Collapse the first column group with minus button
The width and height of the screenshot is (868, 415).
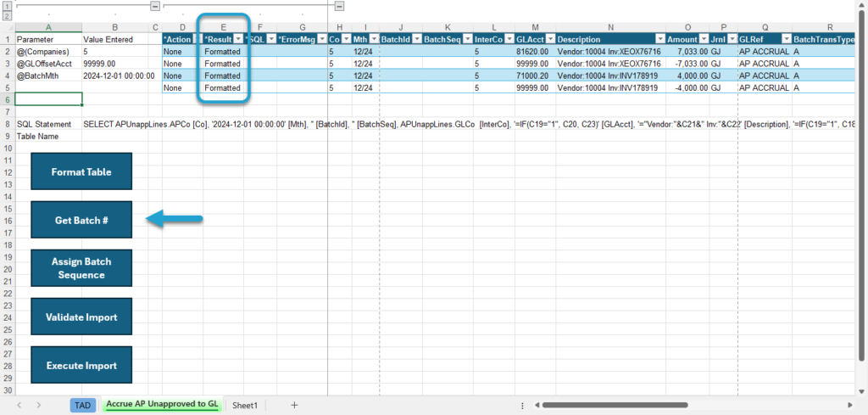(155, 6)
